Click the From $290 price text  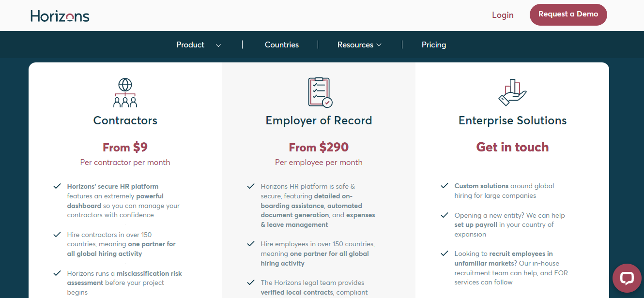tap(319, 147)
